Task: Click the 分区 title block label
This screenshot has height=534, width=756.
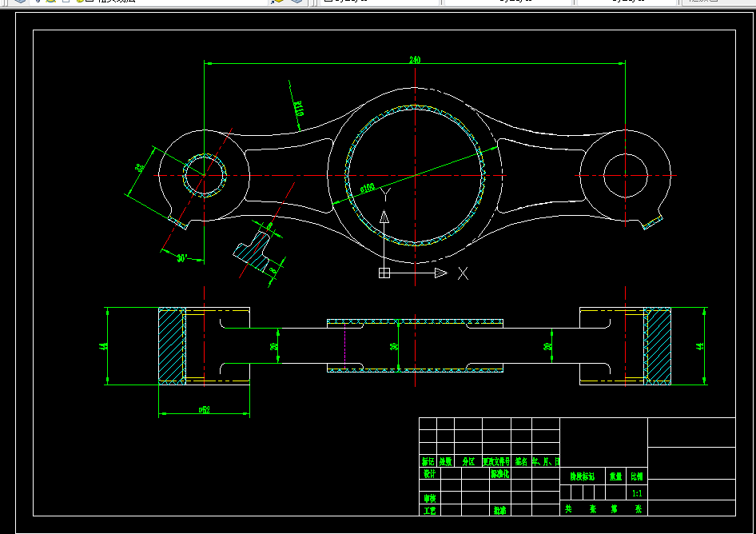Action: [x=468, y=461]
